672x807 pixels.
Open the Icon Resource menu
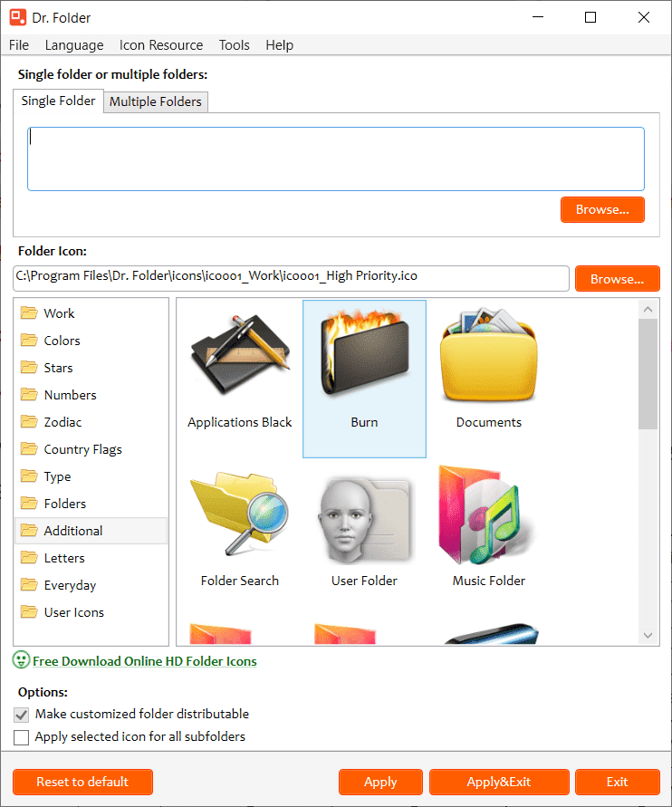[x=161, y=45]
